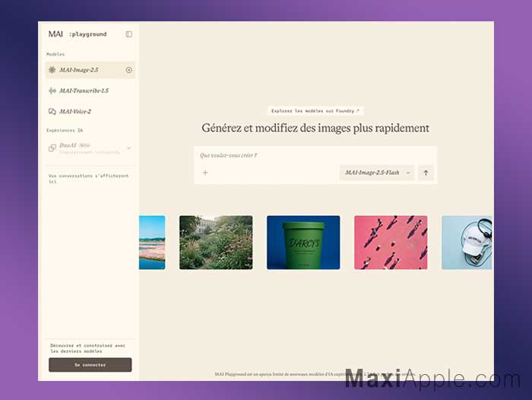
Task: Click Vos conversations s'afficheront ici text
Action: point(88,179)
